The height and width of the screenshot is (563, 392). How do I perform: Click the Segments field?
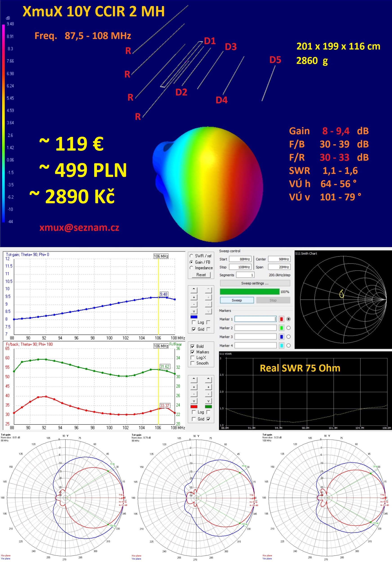point(245,275)
